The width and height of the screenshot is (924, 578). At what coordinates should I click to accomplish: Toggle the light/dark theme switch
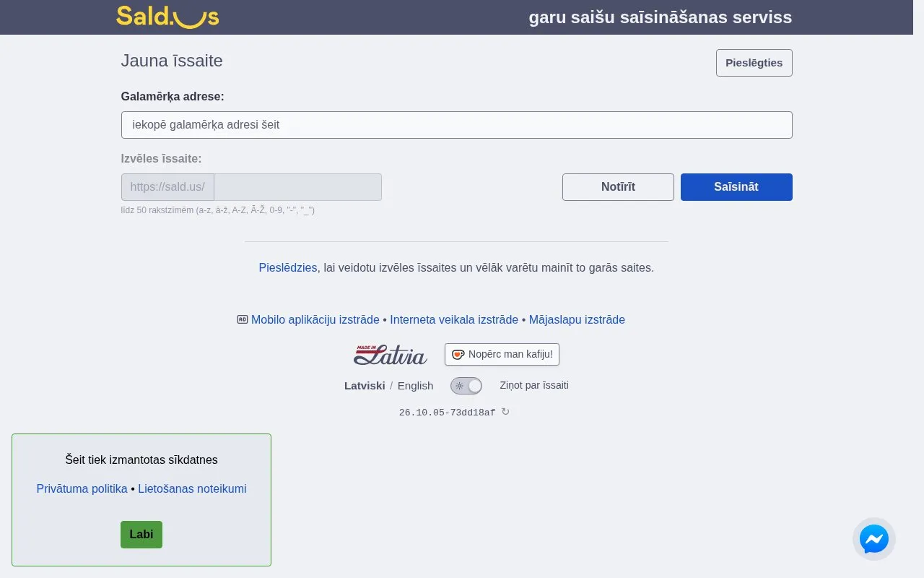click(466, 386)
